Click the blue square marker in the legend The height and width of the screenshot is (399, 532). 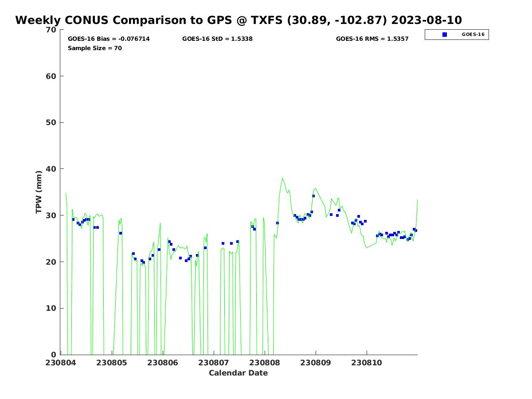pyautogui.click(x=445, y=35)
